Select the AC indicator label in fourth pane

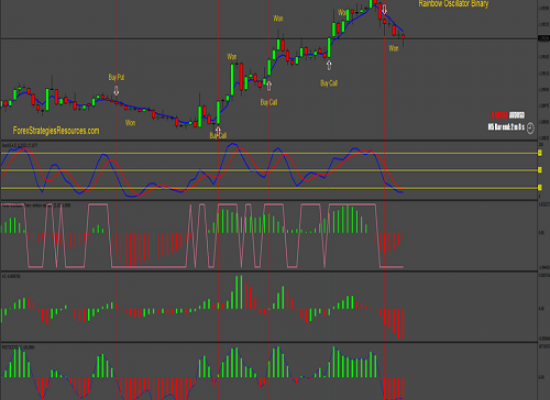pyautogui.click(x=11, y=276)
